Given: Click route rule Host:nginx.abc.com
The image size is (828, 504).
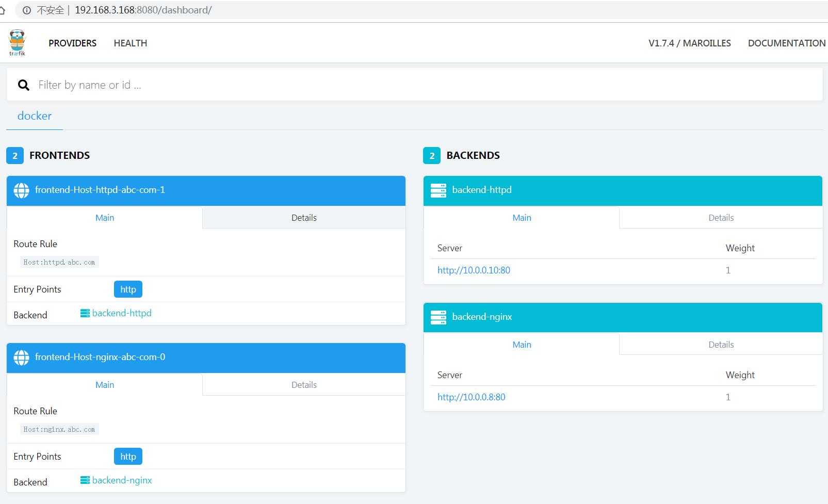Looking at the screenshot, I should pos(59,430).
